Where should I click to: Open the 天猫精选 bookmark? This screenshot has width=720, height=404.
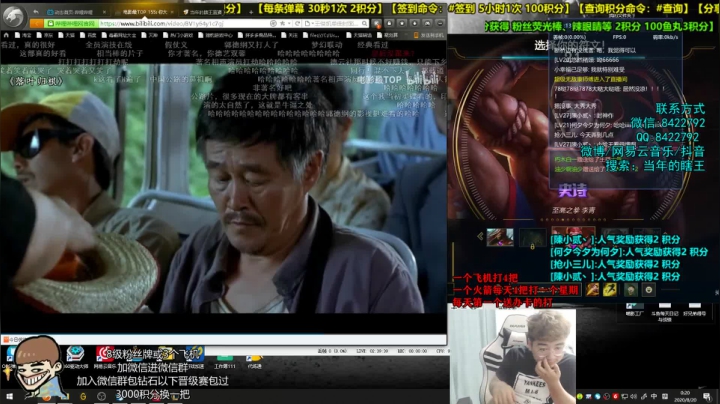coord(359,35)
